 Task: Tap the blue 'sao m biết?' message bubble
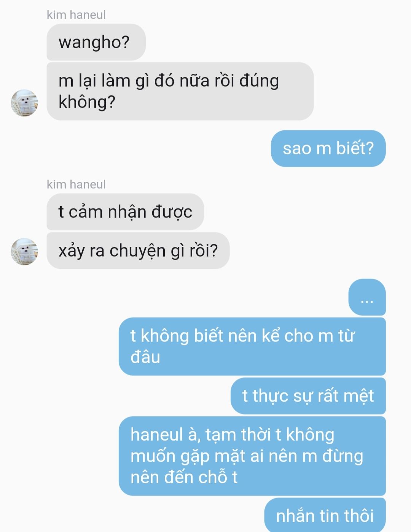click(328, 148)
